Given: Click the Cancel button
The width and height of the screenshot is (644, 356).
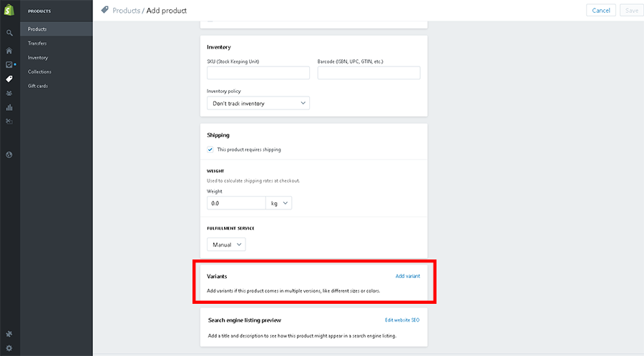Looking at the screenshot, I should click(x=601, y=11).
